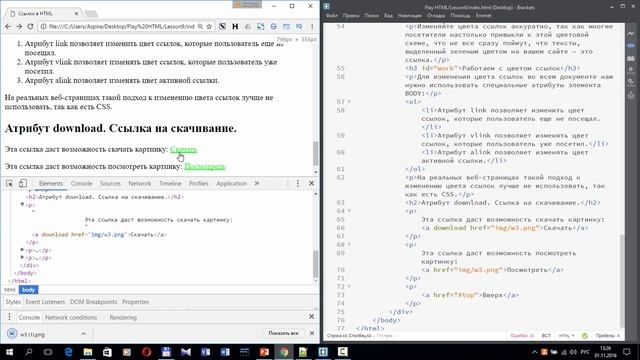Fold the code block at line 57
This screenshot has height=360, width=640.
[x=349, y=102]
